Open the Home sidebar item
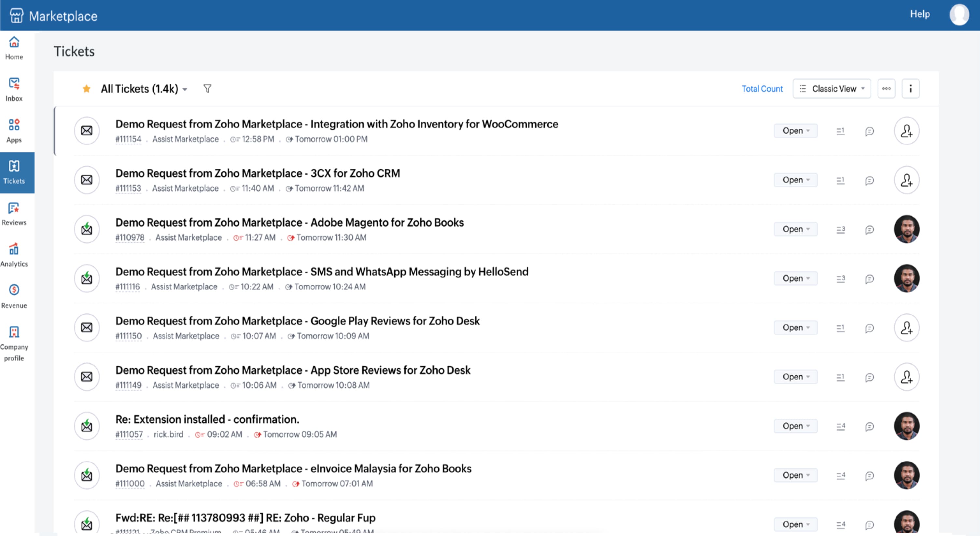Image resolution: width=980 pixels, height=536 pixels. point(14,48)
